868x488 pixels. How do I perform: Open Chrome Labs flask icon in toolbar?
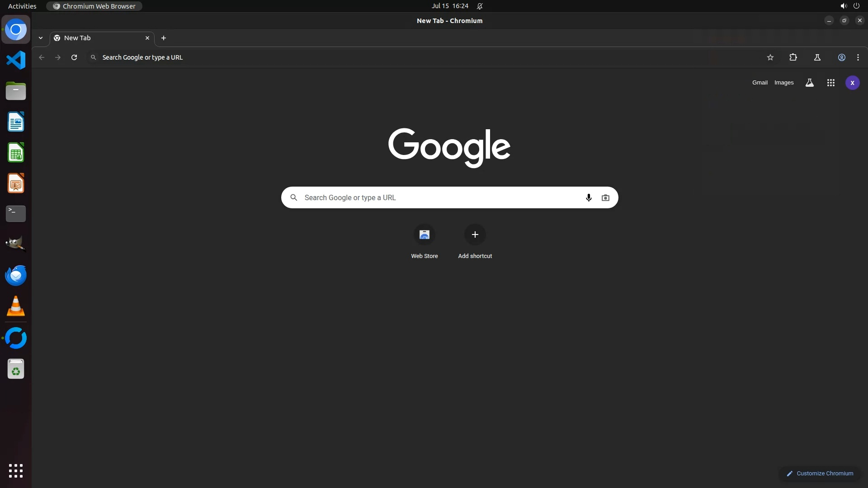tap(817, 57)
